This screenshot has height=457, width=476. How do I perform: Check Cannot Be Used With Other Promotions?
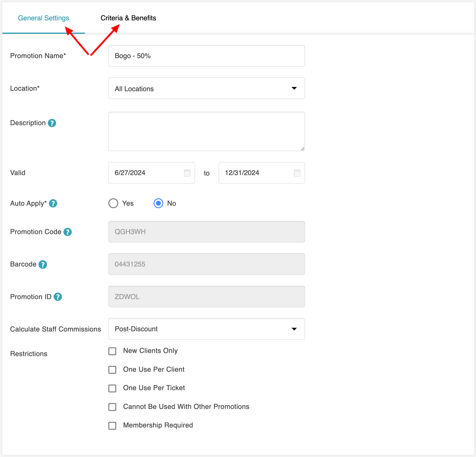pos(112,407)
